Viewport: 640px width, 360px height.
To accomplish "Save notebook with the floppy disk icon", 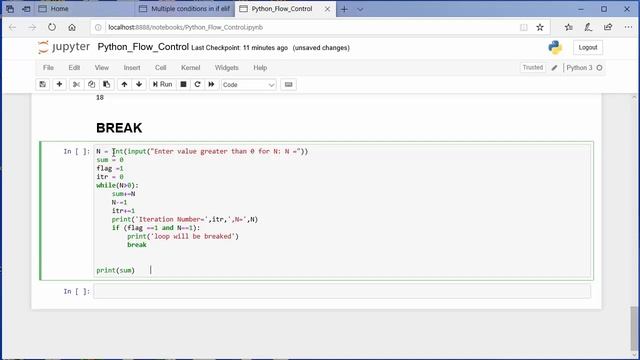I will [x=42, y=84].
